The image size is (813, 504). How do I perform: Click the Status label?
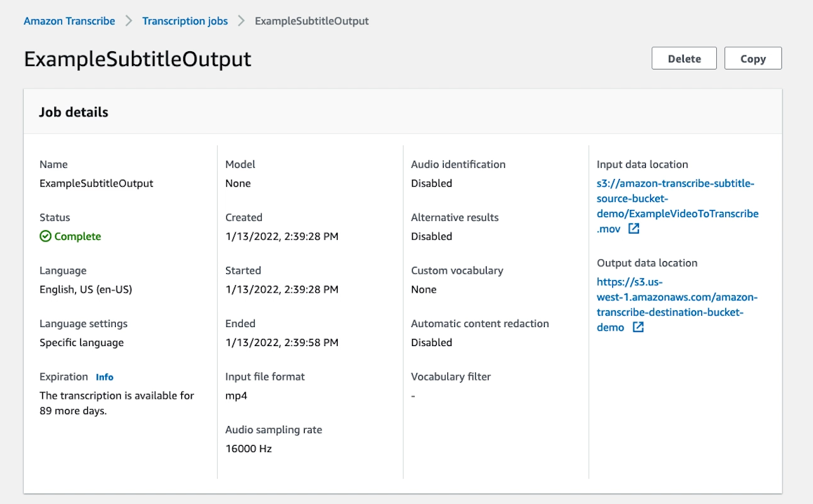tap(55, 218)
